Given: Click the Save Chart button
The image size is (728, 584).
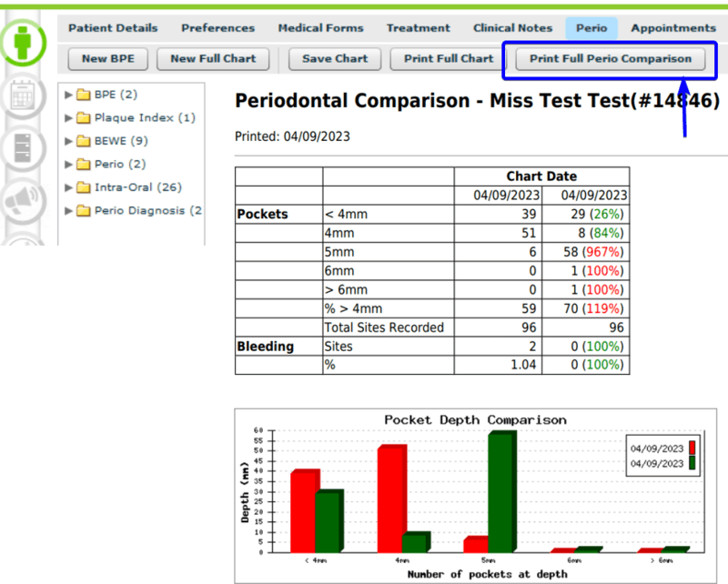Looking at the screenshot, I should coord(335,59).
